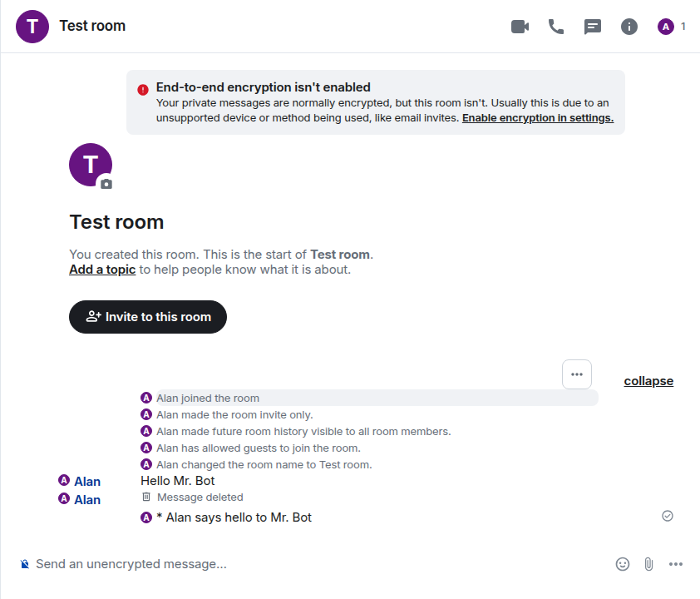
Task: Upload a new room avatar photo
Action: point(106,184)
